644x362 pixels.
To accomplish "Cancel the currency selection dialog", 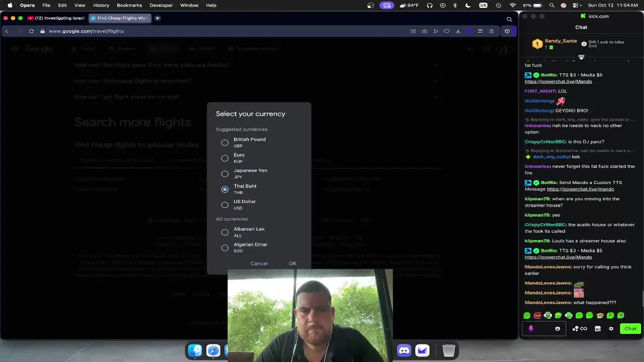I will tap(259, 263).
